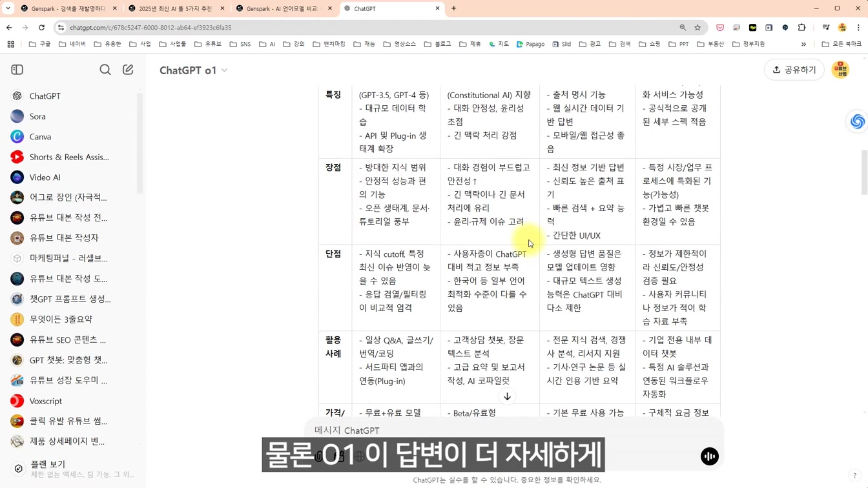The width and height of the screenshot is (868, 488).
Task: Switch to Genspark AI 언어모델 비교 tab
Action: coord(284,8)
